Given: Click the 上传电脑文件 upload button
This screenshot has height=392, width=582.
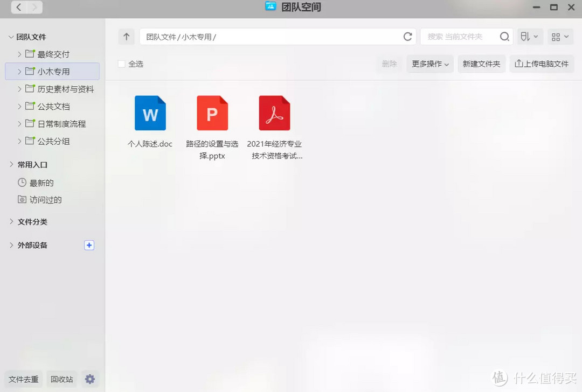Looking at the screenshot, I should pyautogui.click(x=542, y=64).
